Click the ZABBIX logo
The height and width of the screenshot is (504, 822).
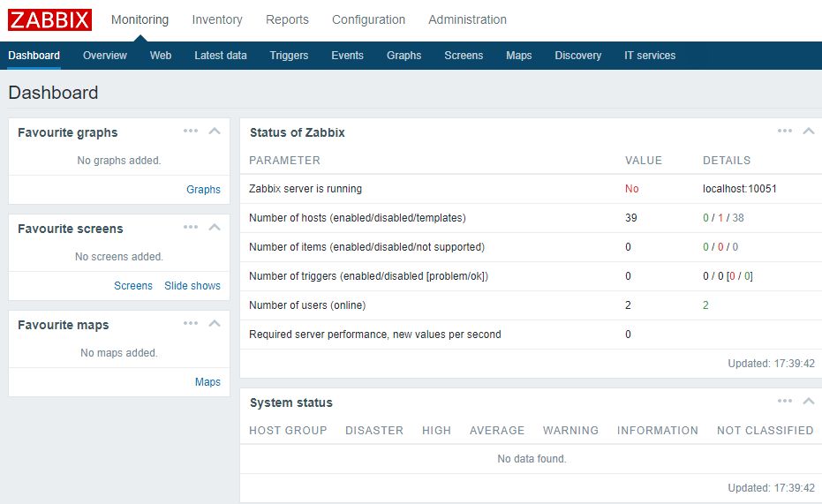coord(49,20)
